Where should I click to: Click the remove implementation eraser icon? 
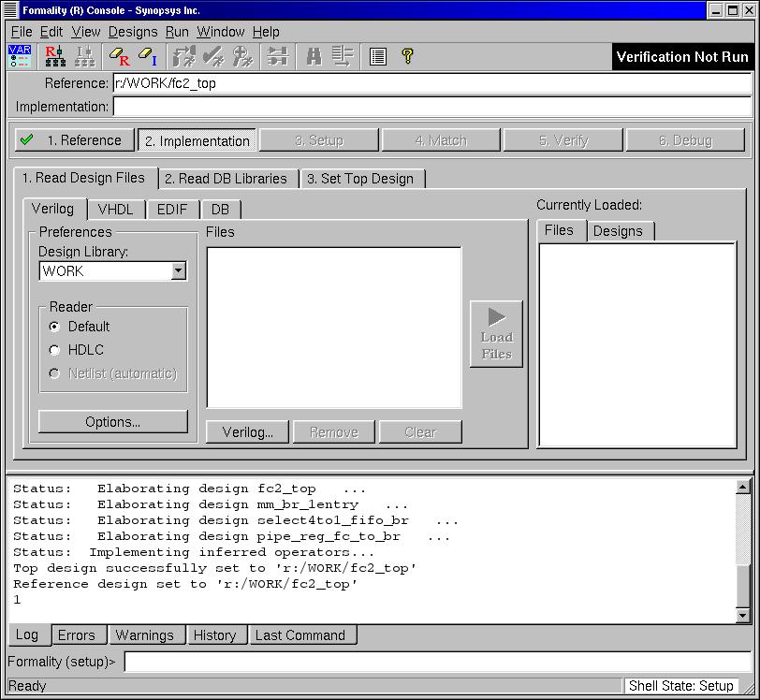[148, 56]
